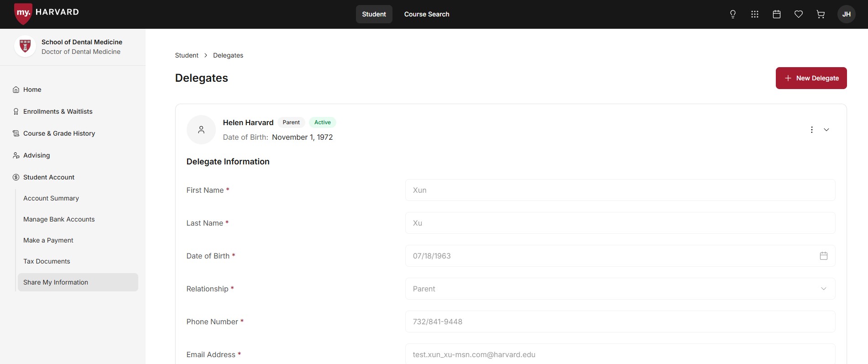Viewport: 868px width, 364px height.
Task: Click the Student Account dollar icon
Action: (16, 177)
